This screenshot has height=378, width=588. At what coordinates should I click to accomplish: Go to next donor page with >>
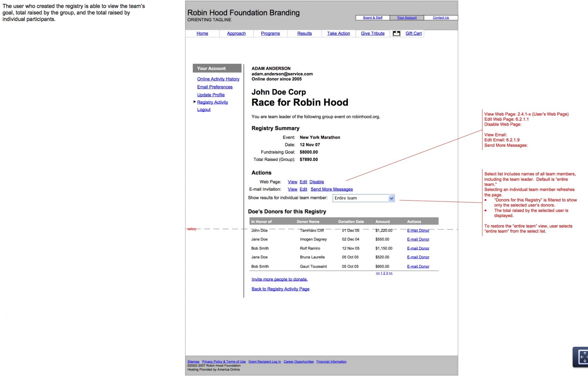click(391, 273)
